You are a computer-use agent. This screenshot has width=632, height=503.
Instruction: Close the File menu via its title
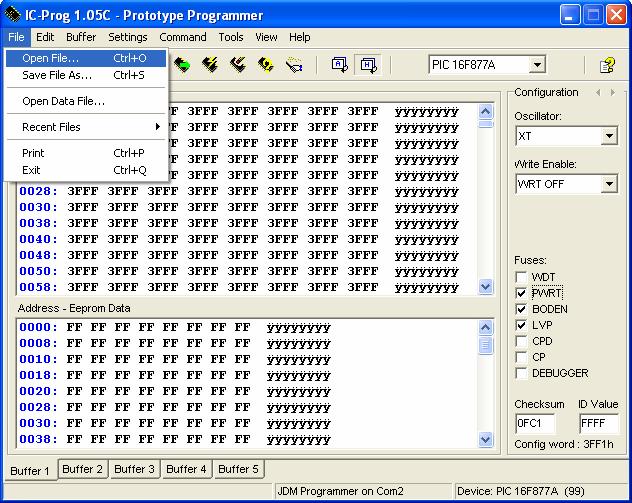[x=16, y=37]
